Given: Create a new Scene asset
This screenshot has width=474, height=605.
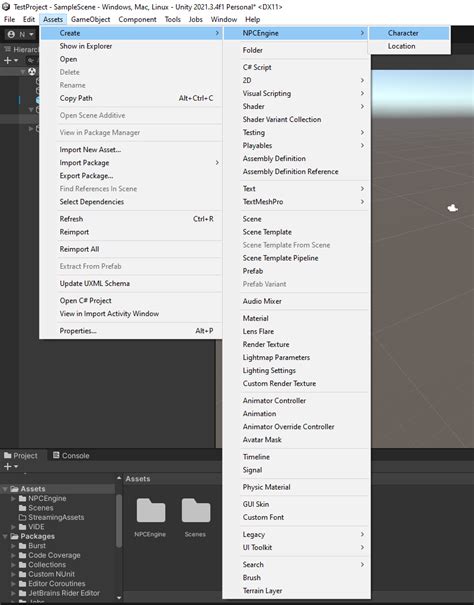Looking at the screenshot, I should pos(296,219).
